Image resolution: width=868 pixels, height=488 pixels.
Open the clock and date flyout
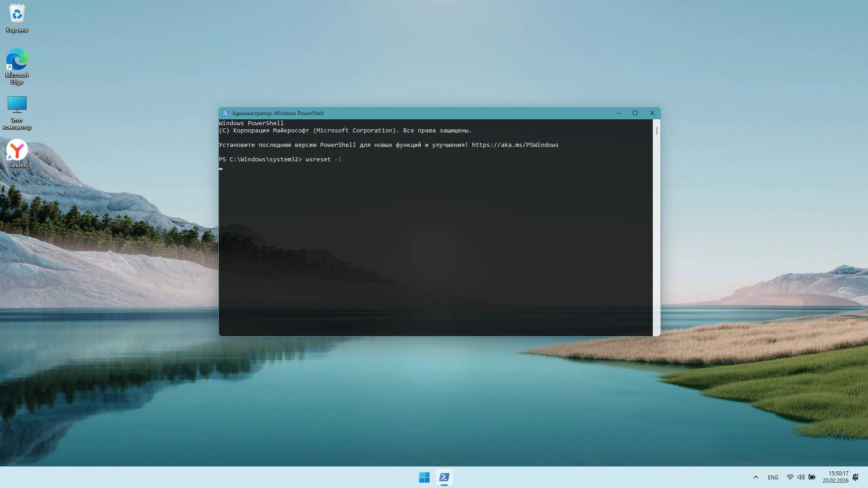tap(835, 477)
